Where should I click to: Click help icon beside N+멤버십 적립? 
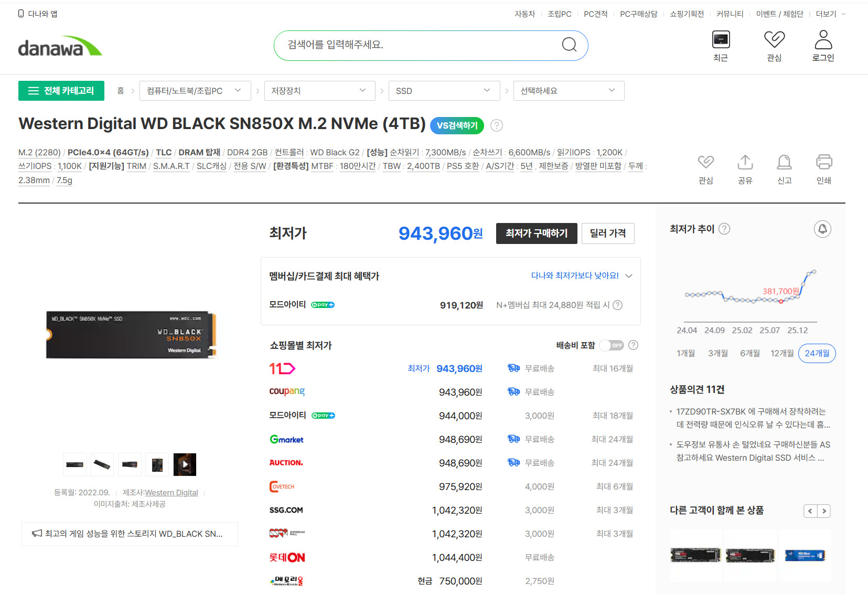(618, 305)
